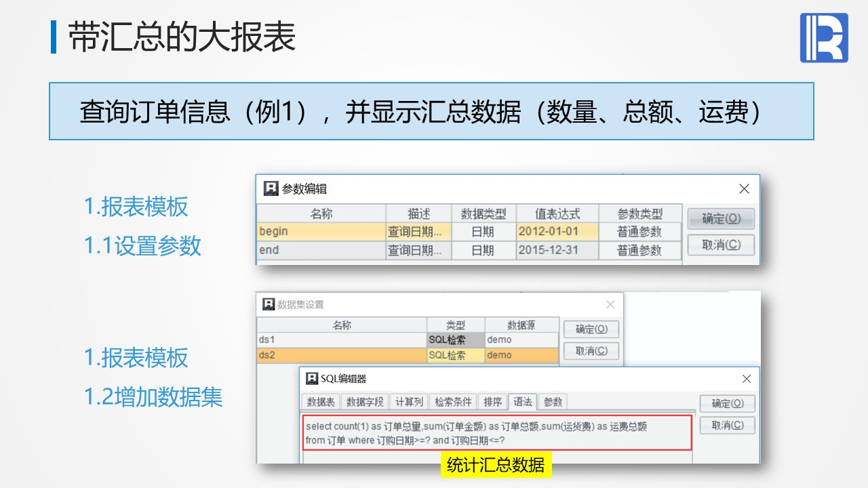Click the 数据集设置 dialog title icon
Image resolution: width=868 pixels, height=488 pixels.
pyautogui.click(x=269, y=304)
